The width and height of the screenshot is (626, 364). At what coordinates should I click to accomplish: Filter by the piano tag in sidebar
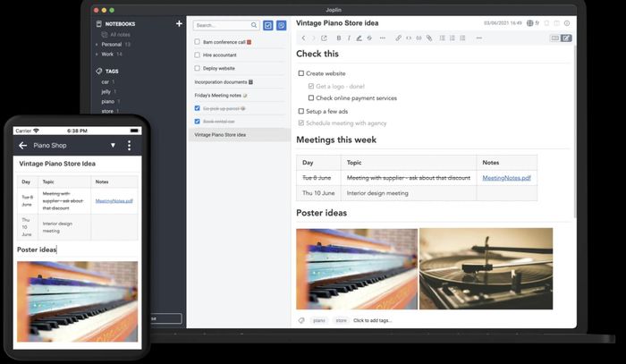point(108,101)
